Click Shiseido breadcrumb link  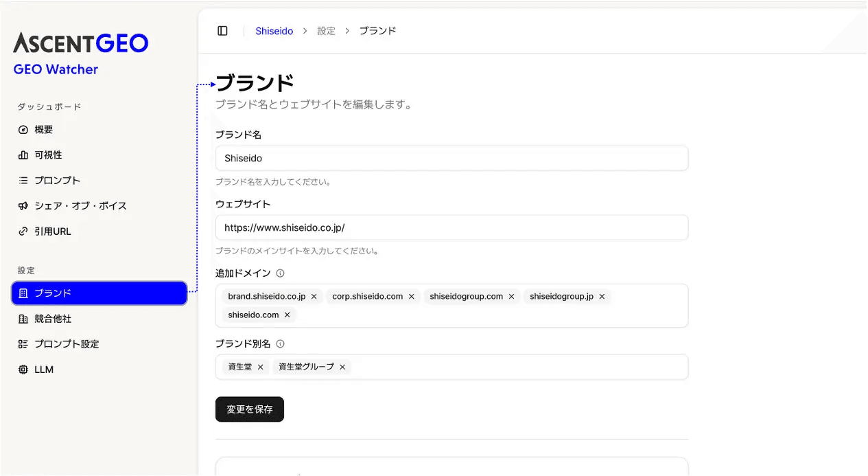click(x=274, y=31)
